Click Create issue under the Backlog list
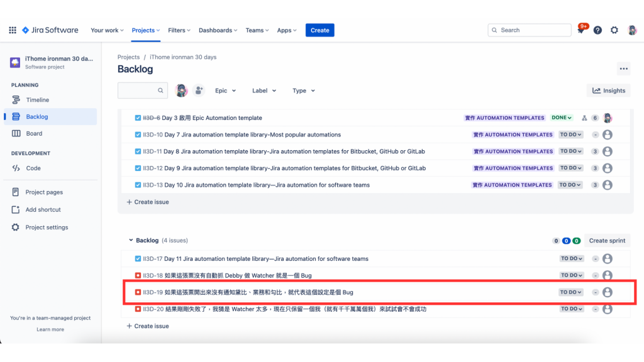The image size is (644, 362). pyautogui.click(x=148, y=326)
